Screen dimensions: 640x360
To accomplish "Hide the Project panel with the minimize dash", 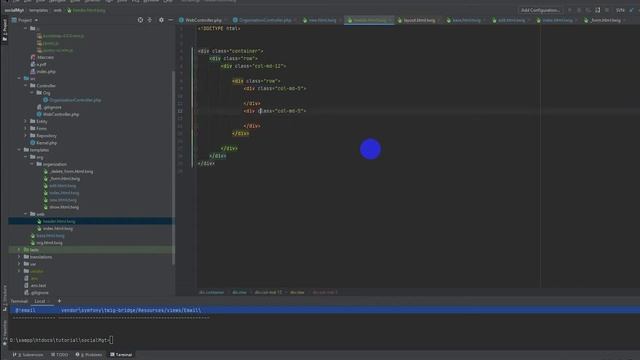I will click(171, 20).
